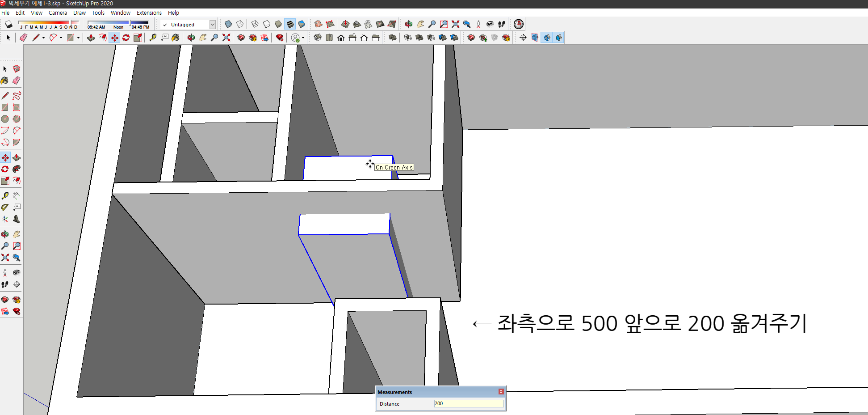Toggle Monochrome face style
This screenshot has height=415, width=868.
point(302,24)
